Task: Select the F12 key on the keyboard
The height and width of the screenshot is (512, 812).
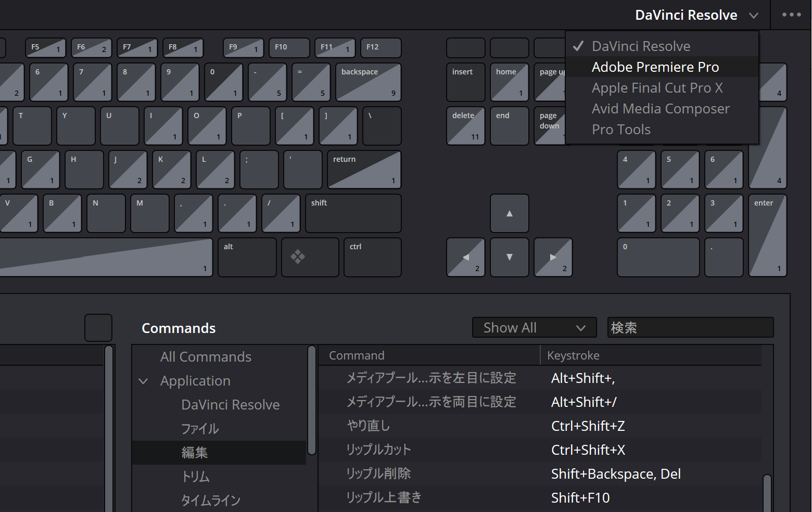Action: pyautogui.click(x=381, y=47)
